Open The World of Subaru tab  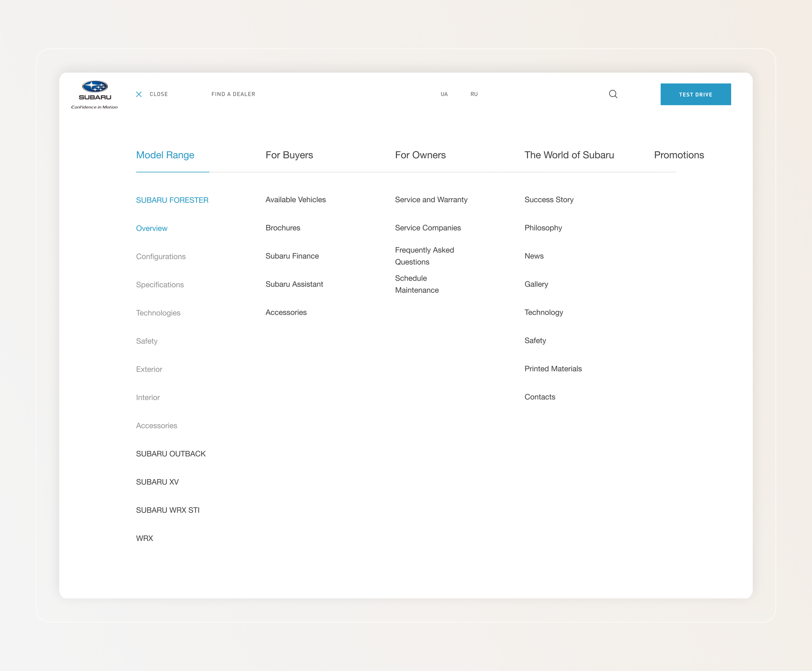569,155
